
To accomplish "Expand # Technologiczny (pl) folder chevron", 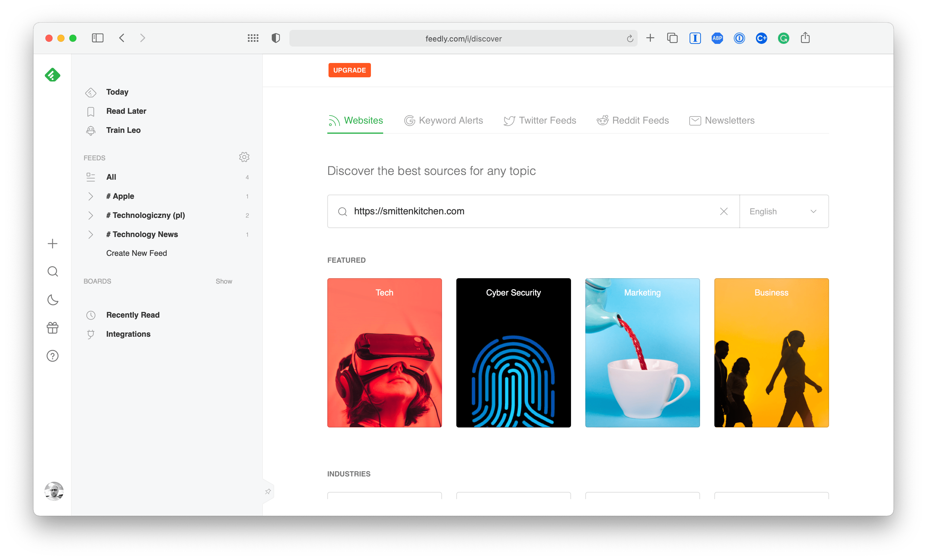I will pyautogui.click(x=90, y=215).
